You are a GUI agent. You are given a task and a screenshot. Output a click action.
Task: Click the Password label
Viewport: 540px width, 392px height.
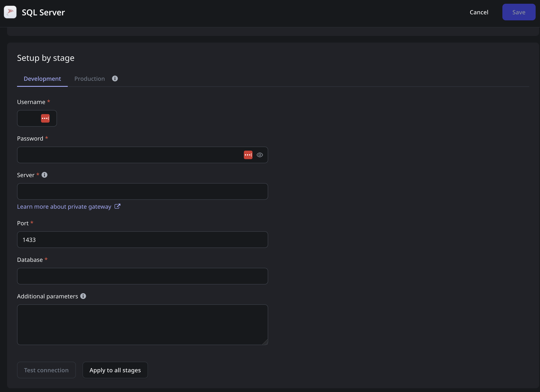(x=30, y=139)
